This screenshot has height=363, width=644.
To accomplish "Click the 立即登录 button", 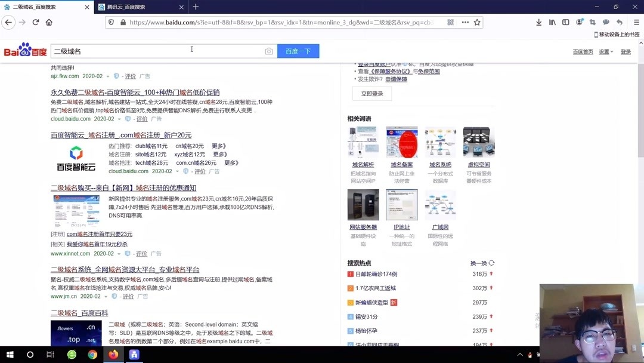I will pyautogui.click(x=371, y=93).
